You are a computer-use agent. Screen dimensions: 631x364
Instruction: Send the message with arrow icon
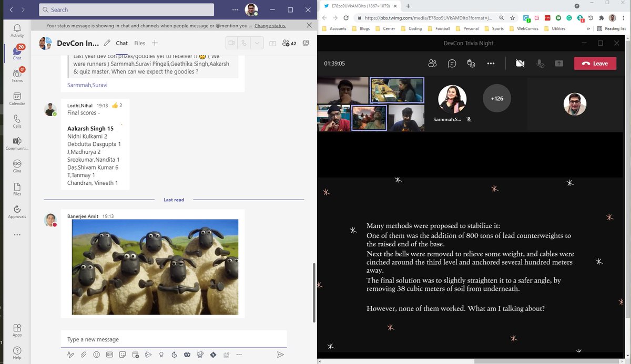coord(280,355)
